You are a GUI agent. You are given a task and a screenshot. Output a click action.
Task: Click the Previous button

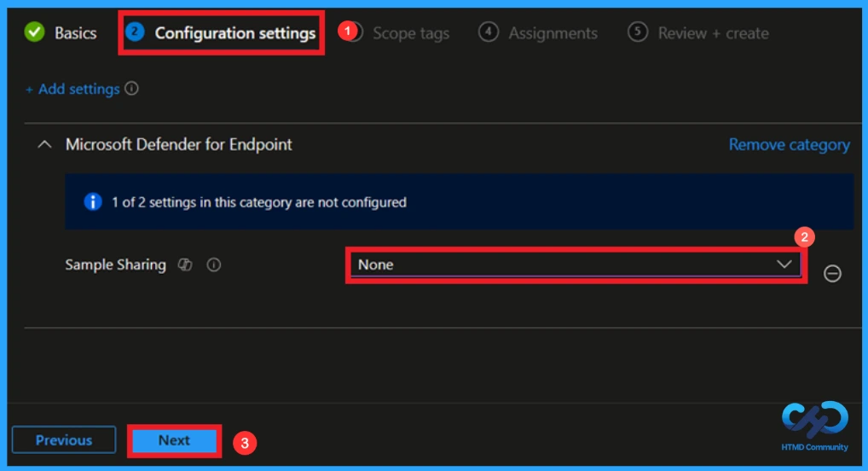[64, 440]
